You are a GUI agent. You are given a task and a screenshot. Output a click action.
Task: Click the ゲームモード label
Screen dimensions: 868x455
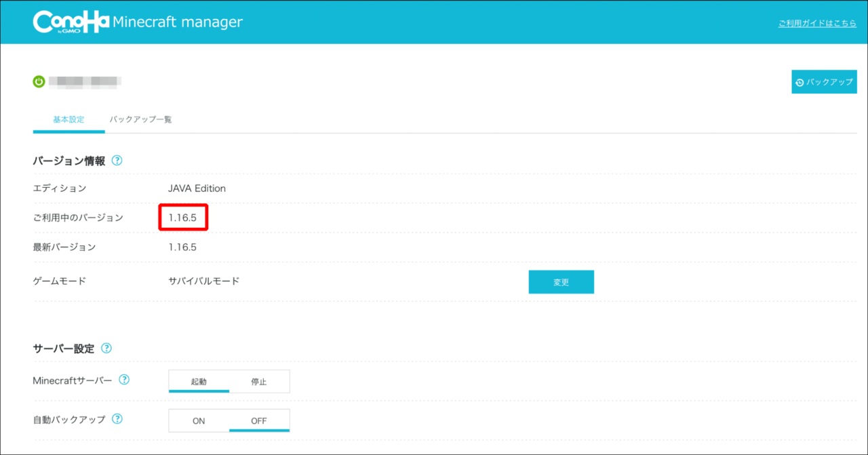point(60,281)
